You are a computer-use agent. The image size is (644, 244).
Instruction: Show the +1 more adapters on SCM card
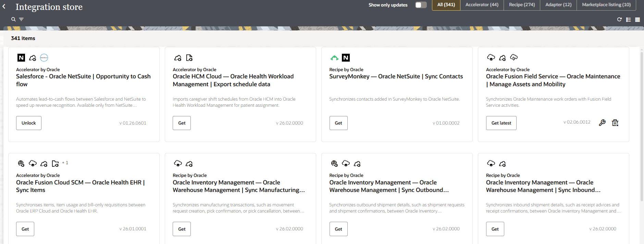tap(65, 163)
